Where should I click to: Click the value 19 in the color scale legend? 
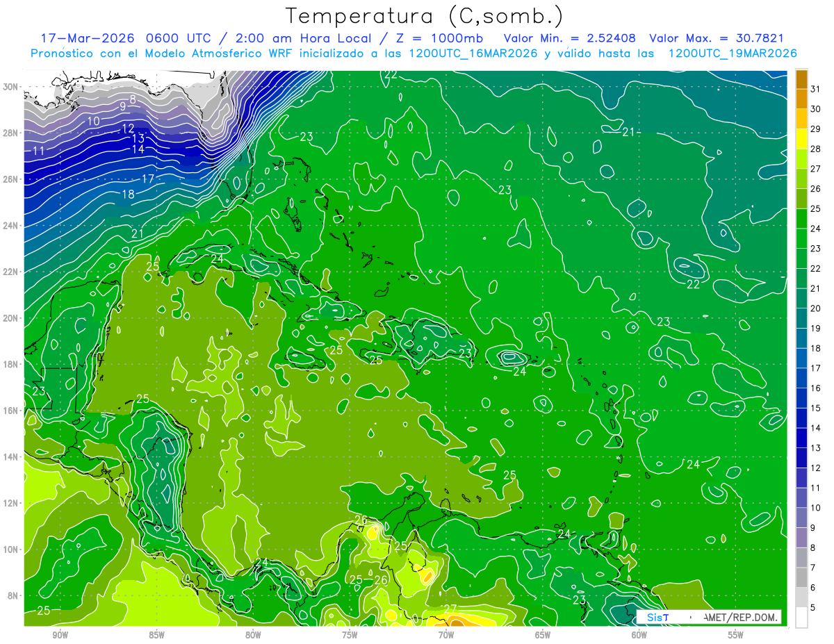(815, 329)
